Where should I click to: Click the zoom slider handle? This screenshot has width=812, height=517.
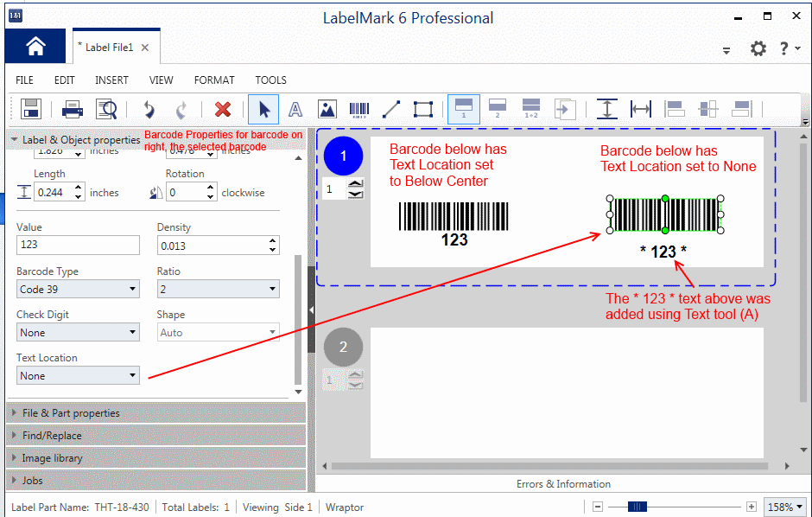click(x=637, y=507)
